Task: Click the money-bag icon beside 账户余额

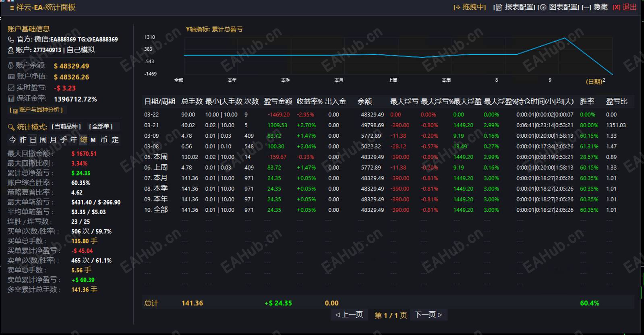Action: [11, 66]
